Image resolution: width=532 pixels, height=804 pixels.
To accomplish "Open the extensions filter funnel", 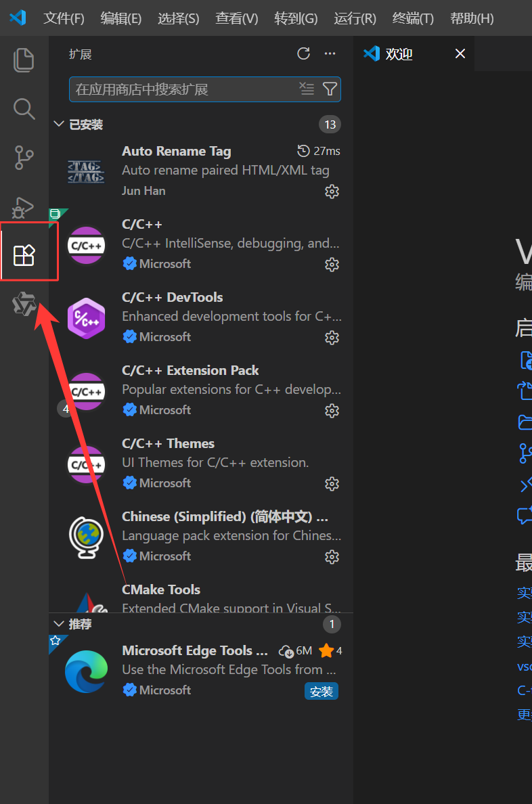I will (x=330, y=89).
